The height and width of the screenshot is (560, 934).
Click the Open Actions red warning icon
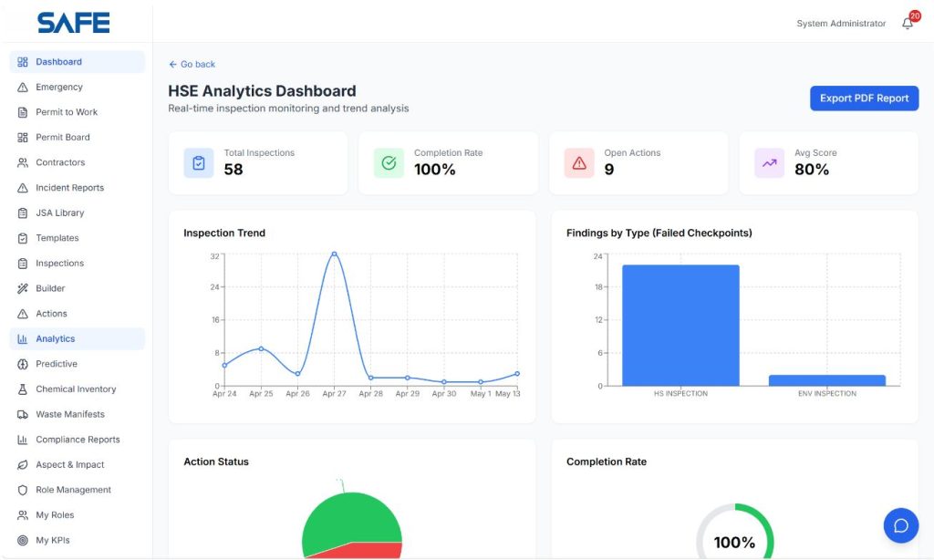pyautogui.click(x=579, y=163)
